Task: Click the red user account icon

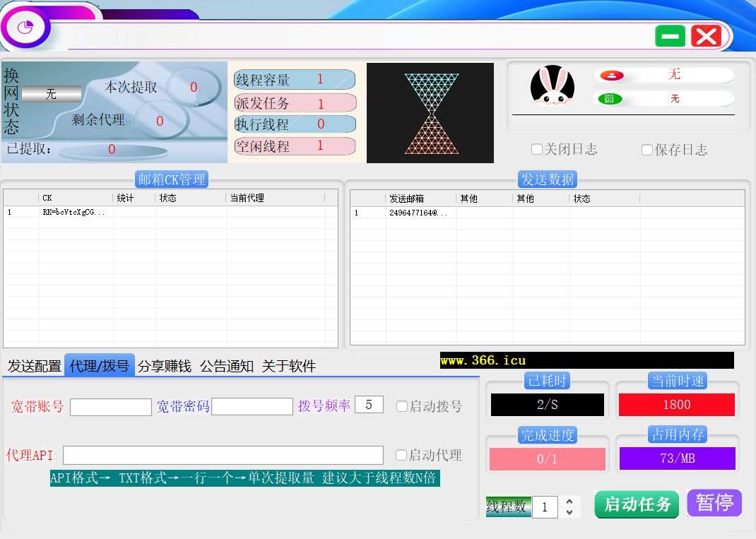Action: pyautogui.click(x=607, y=76)
